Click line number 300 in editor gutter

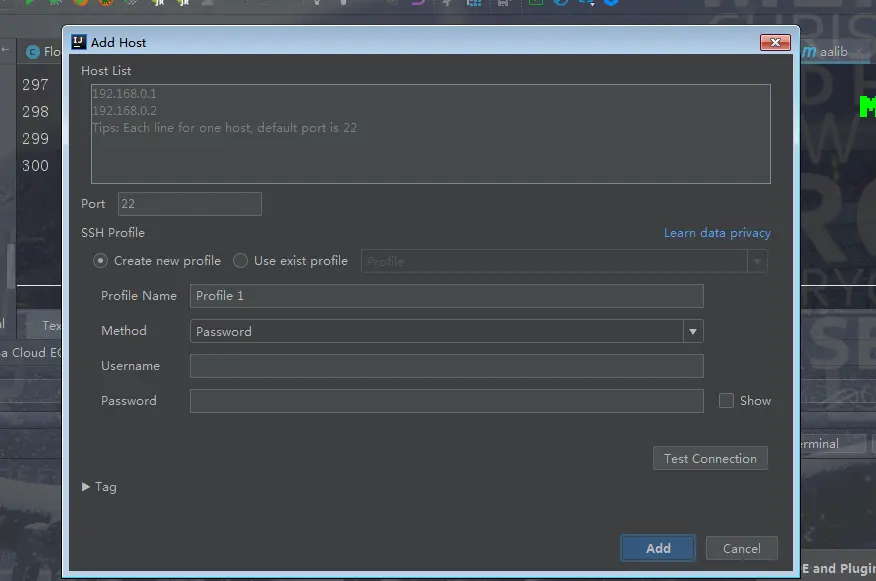click(35, 166)
